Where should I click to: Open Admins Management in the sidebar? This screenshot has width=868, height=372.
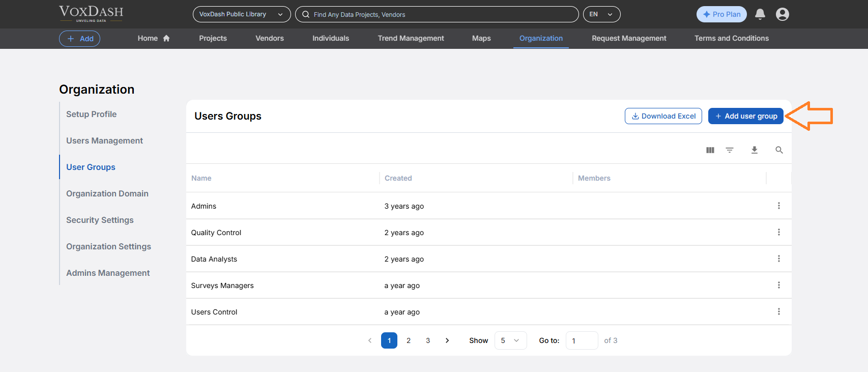108,273
